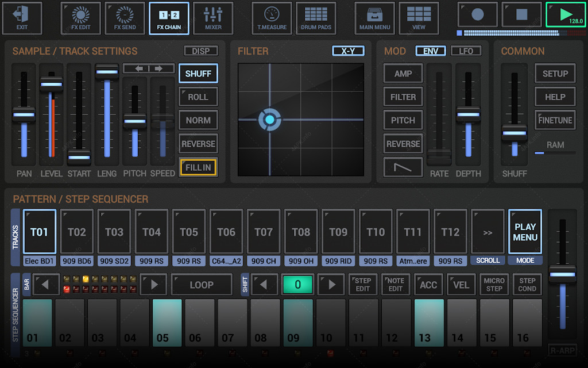
Task: Open the FX EDIT panel
Action: (x=80, y=18)
